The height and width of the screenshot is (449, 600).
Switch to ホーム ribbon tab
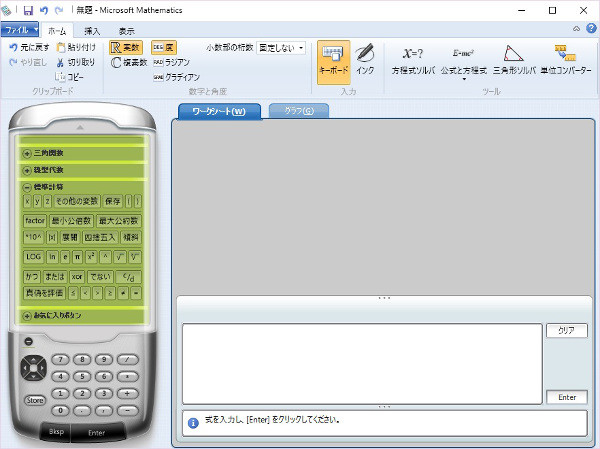[x=57, y=31]
